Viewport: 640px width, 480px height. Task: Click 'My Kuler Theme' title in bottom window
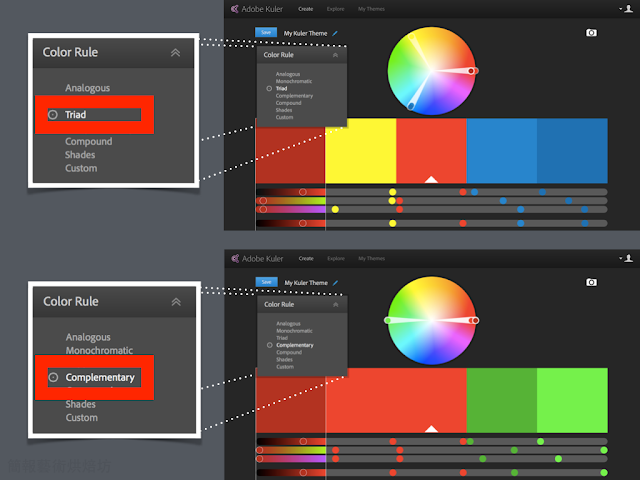[306, 283]
